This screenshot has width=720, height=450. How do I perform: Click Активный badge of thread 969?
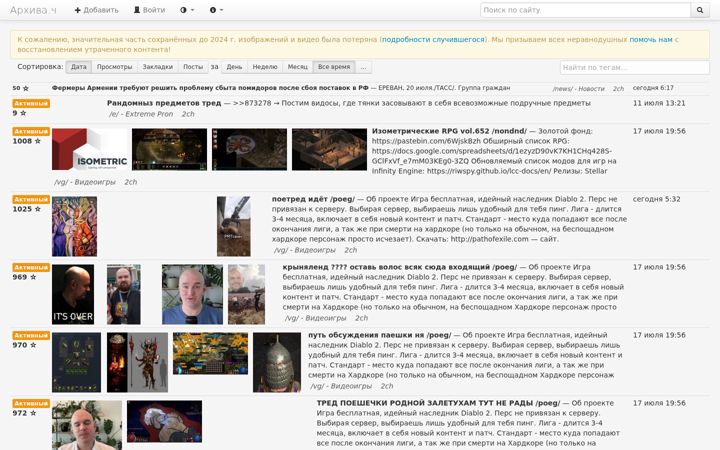[31, 267]
